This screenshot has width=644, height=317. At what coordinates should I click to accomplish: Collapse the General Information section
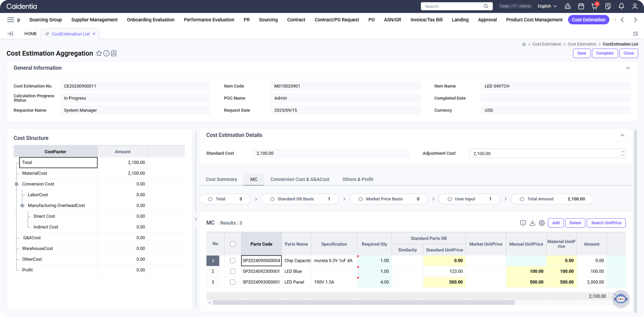point(627,68)
